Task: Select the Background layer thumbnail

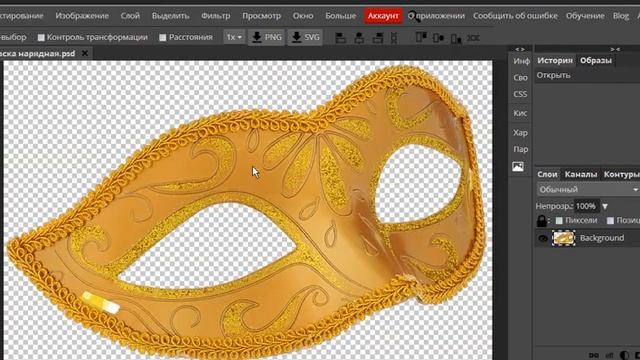Action: tap(564, 238)
